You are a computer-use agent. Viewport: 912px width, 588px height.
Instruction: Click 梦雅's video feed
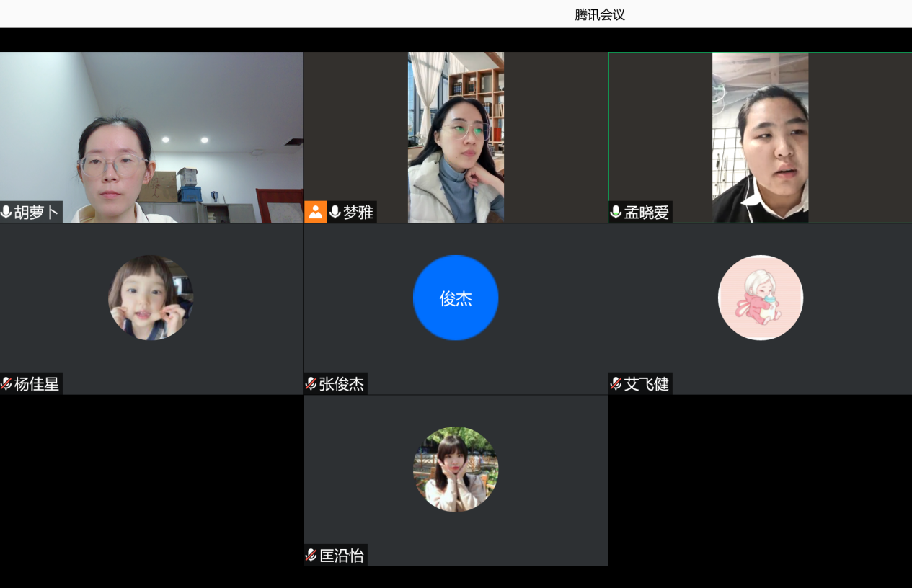point(456,137)
